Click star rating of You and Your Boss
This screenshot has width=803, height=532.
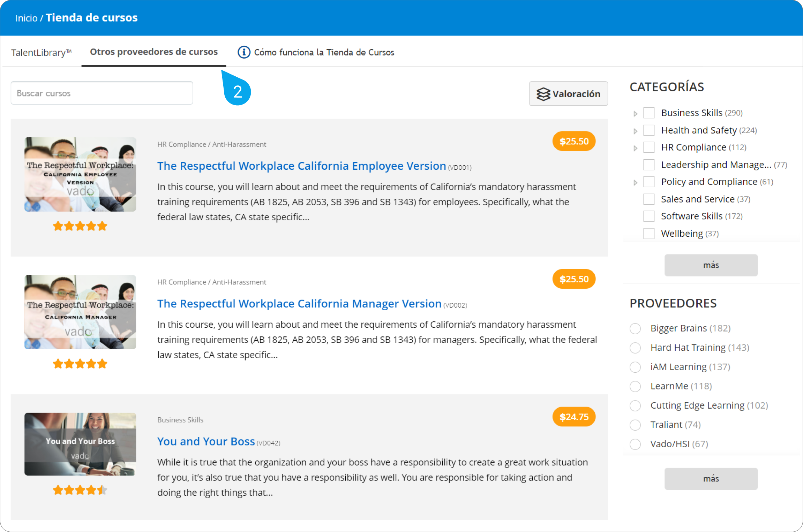click(80, 490)
